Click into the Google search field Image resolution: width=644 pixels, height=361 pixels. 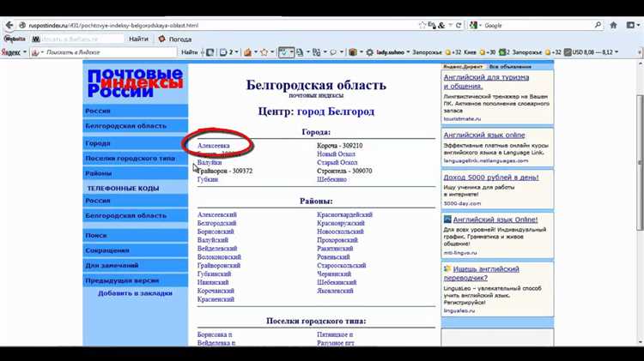click(x=538, y=25)
